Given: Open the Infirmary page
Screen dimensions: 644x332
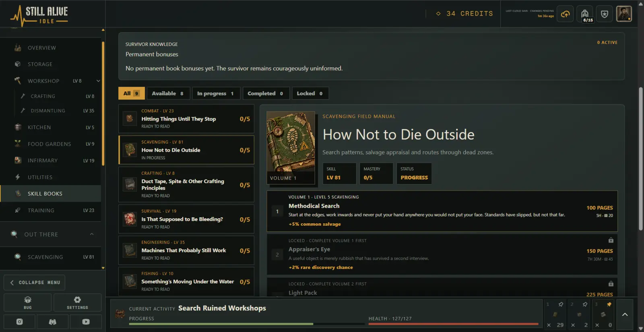Looking at the screenshot, I should [51, 161].
